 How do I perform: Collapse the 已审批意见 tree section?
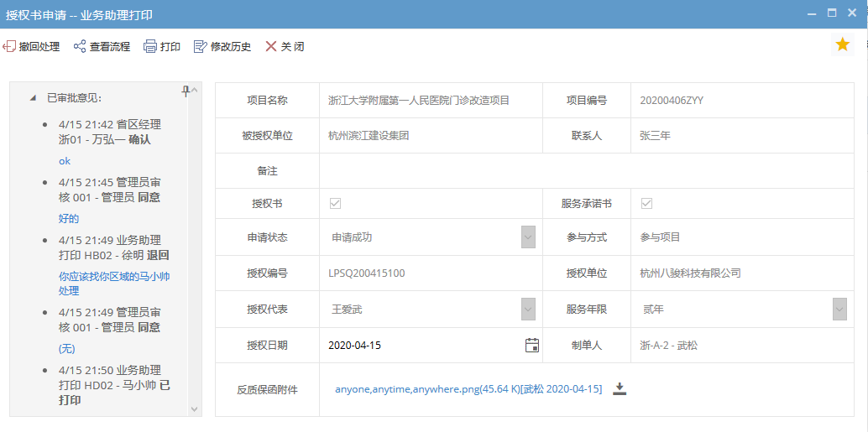pyautogui.click(x=33, y=98)
